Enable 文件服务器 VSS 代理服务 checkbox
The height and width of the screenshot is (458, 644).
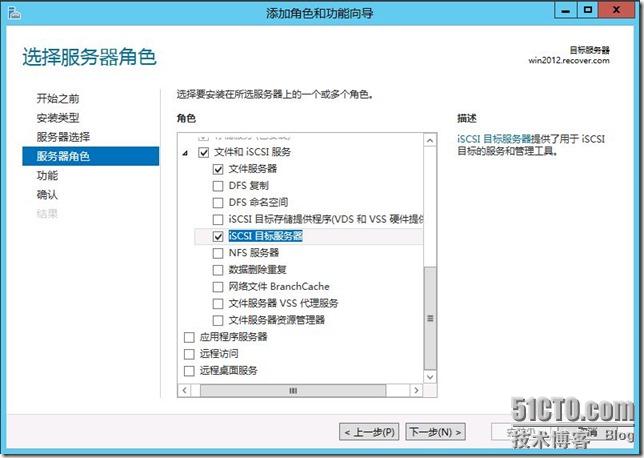point(218,304)
